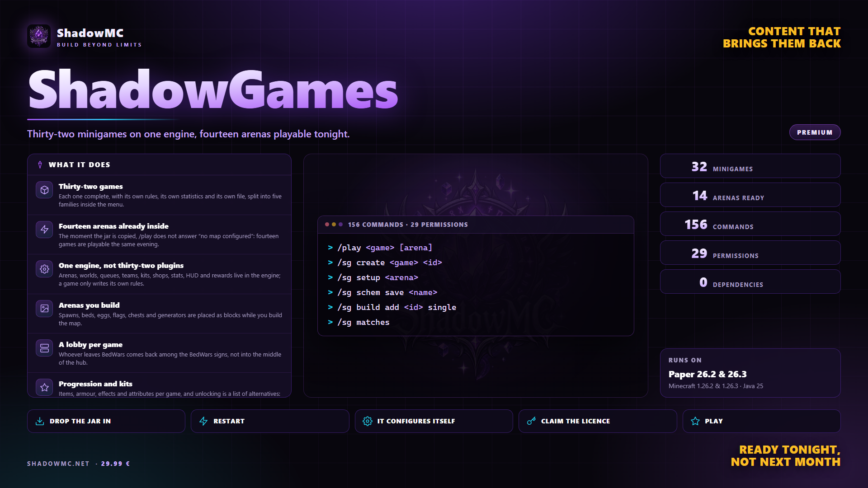Click the /sg create <game> <id> command
The width and height of the screenshot is (868, 488).
[x=385, y=263]
